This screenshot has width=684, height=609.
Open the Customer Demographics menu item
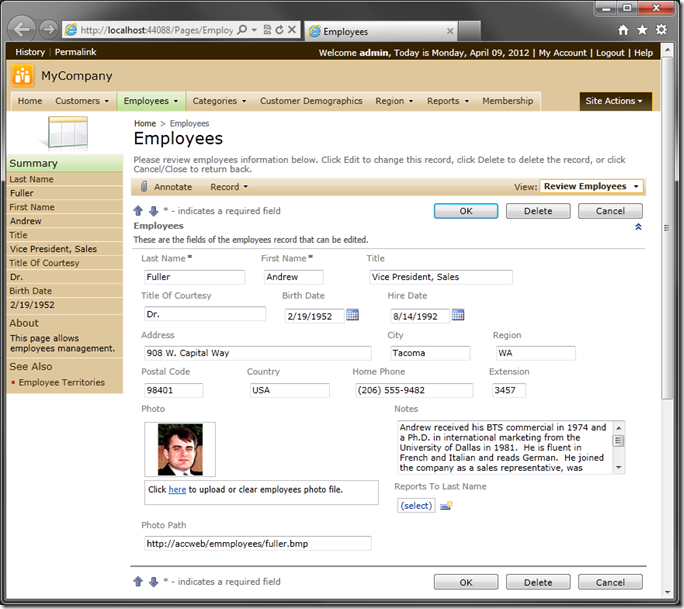(x=311, y=101)
